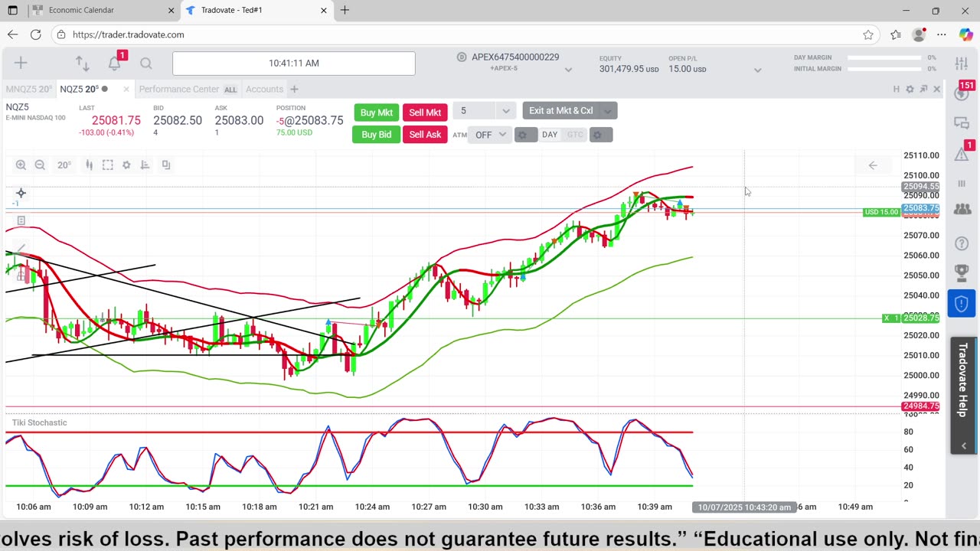
Task: Click the add workspace plus icon
Action: 21,64
